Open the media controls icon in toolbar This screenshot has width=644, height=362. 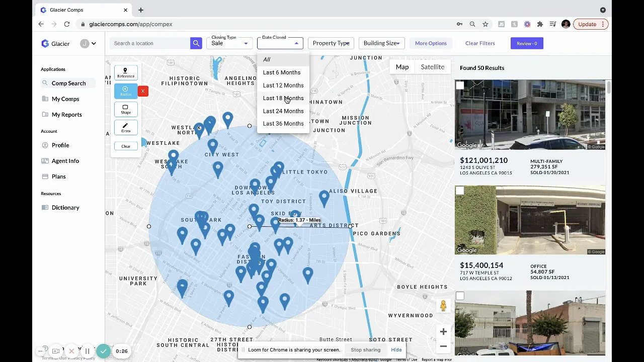553,24
